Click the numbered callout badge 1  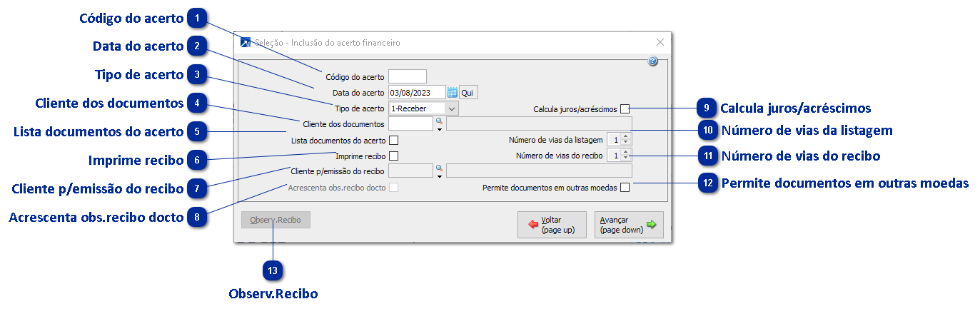point(197,19)
